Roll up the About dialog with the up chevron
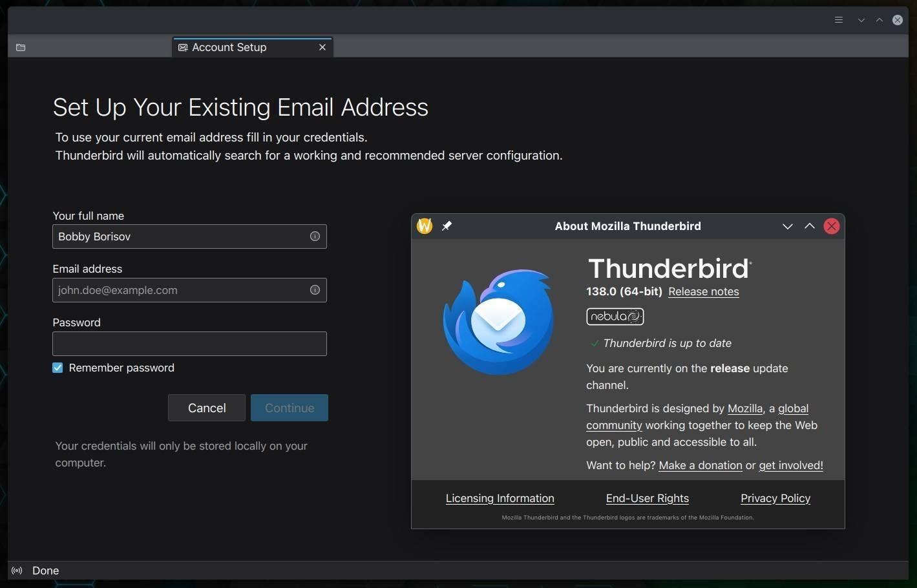The width and height of the screenshot is (917, 588). point(809,226)
